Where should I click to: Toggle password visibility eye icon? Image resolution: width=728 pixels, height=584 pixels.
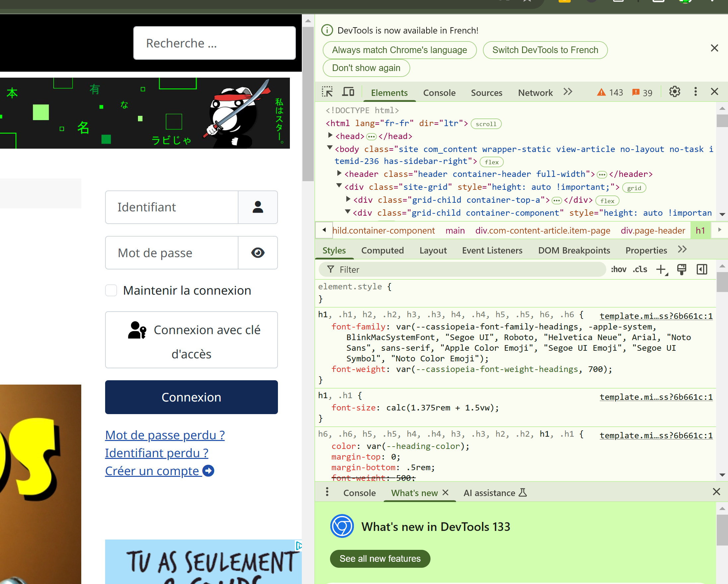(258, 253)
